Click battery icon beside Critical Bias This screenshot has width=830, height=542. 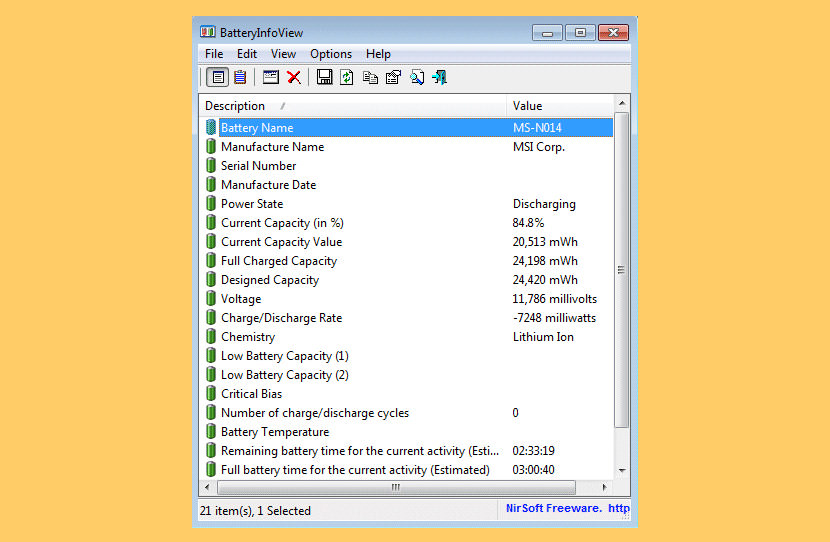pos(211,393)
